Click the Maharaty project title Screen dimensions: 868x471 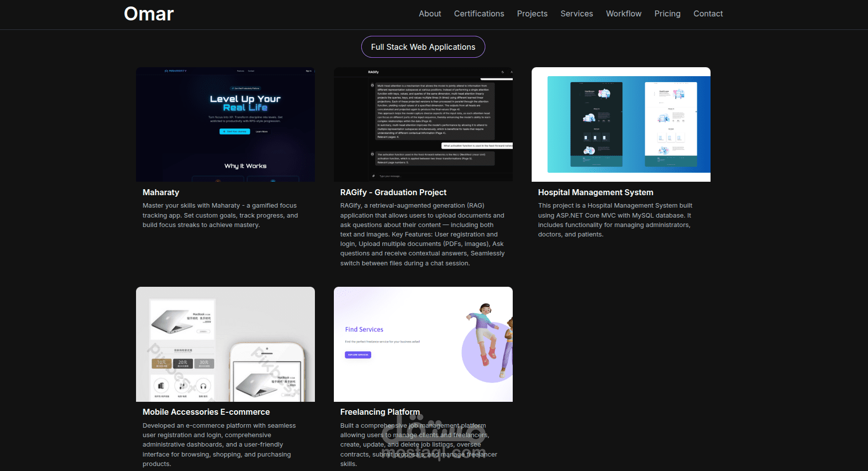point(161,192)
